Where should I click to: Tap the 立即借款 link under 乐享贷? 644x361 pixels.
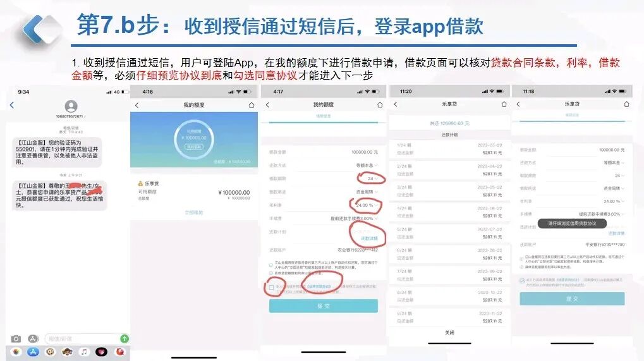193,212
